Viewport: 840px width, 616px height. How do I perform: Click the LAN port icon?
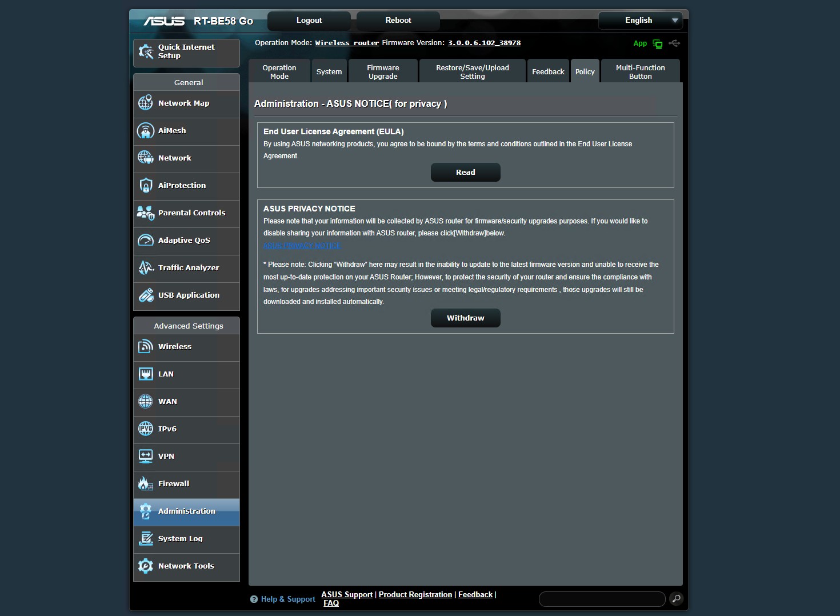coord(146,374)
